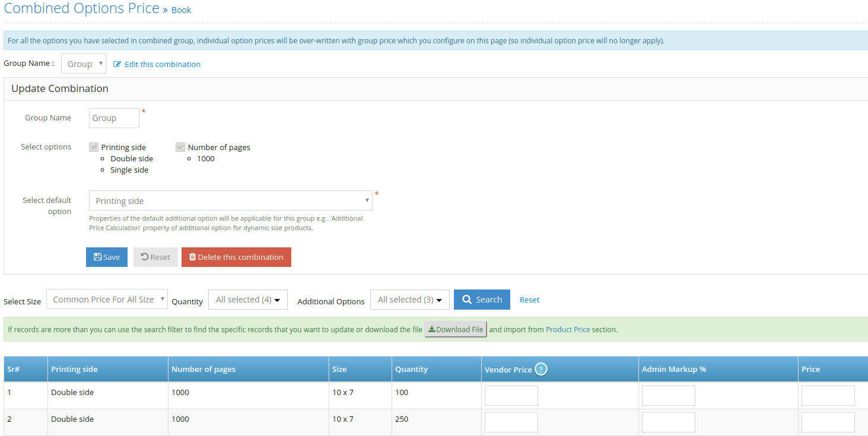Open the Book breadcrumb link

182,10
